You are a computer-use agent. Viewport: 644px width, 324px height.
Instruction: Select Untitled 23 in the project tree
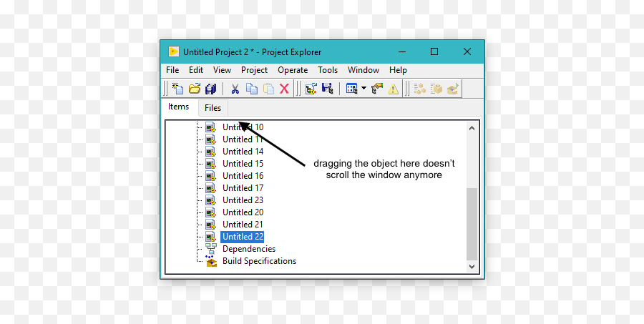pyautogui.click(x=243, y=200)
